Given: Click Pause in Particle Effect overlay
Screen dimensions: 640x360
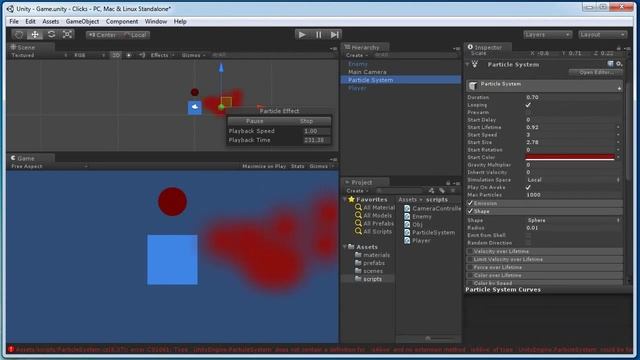Looking at the screenshot, I should 254,121.
